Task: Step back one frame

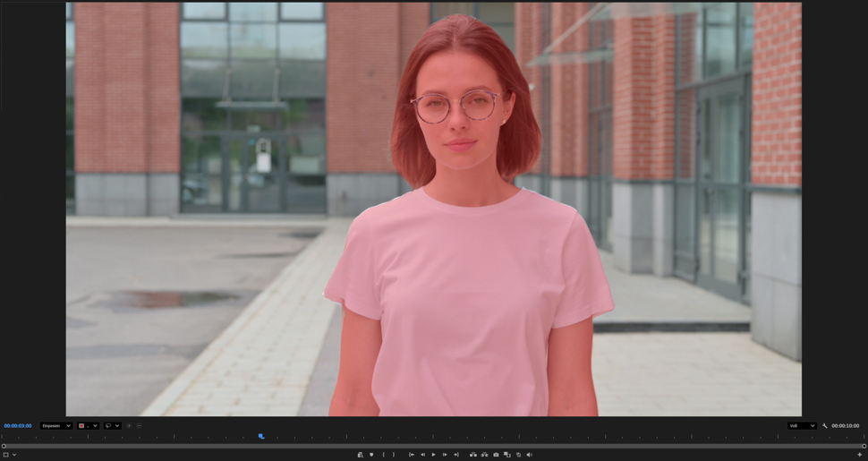Action: point(423,455)
